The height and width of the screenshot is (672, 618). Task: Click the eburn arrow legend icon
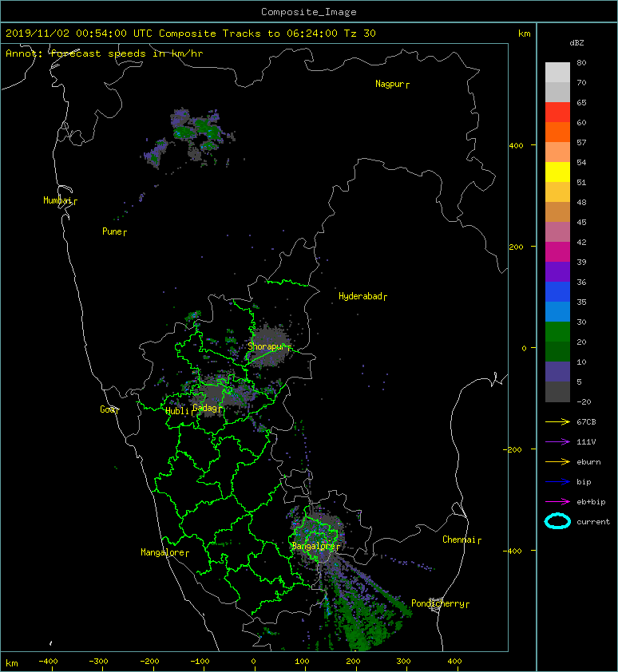point(557,462)
